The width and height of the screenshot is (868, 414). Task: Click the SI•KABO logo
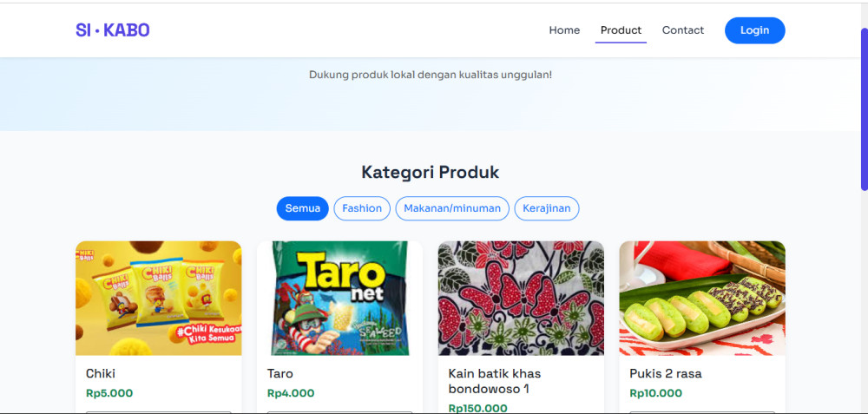tap(112, 30)
